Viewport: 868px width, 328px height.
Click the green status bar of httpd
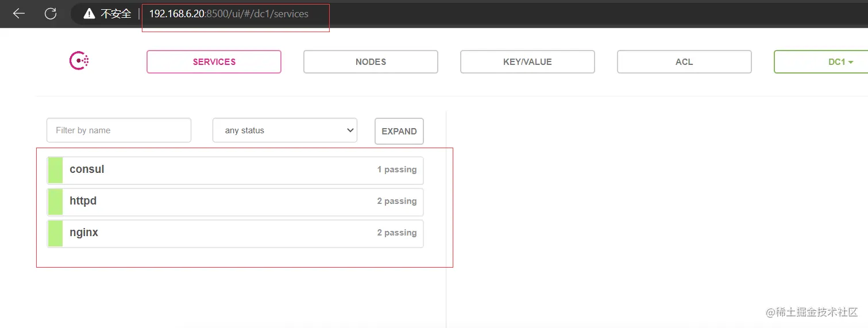55,202
